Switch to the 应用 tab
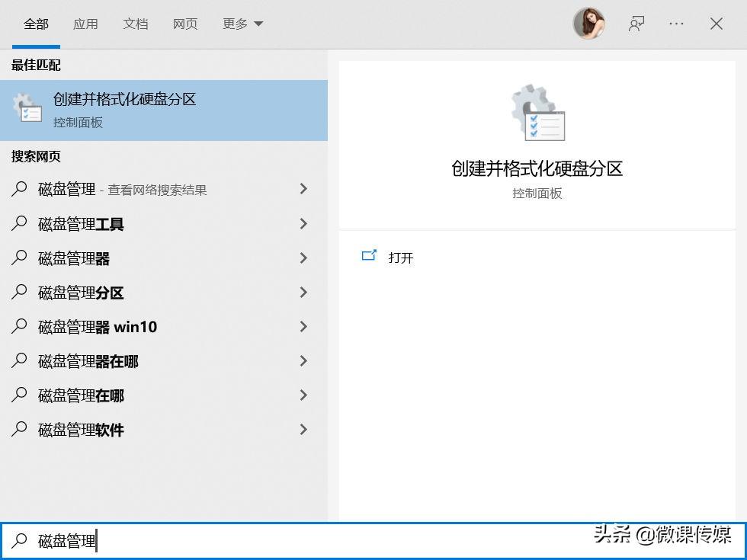Image resolution: width=747 pixels, height=560 pixels. (x=86, y=24)
